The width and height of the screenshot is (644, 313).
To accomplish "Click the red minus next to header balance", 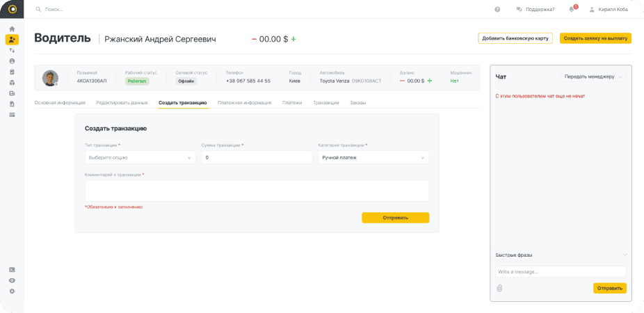I will [254, 39].
